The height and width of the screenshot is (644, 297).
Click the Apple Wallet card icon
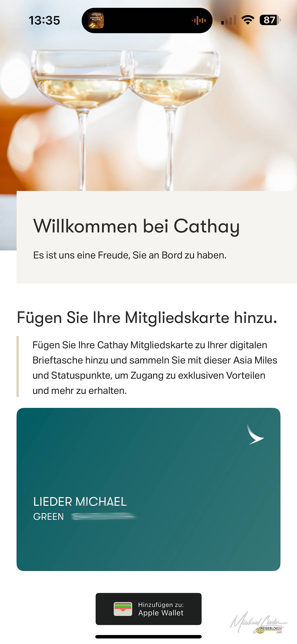tap(123, 609)
